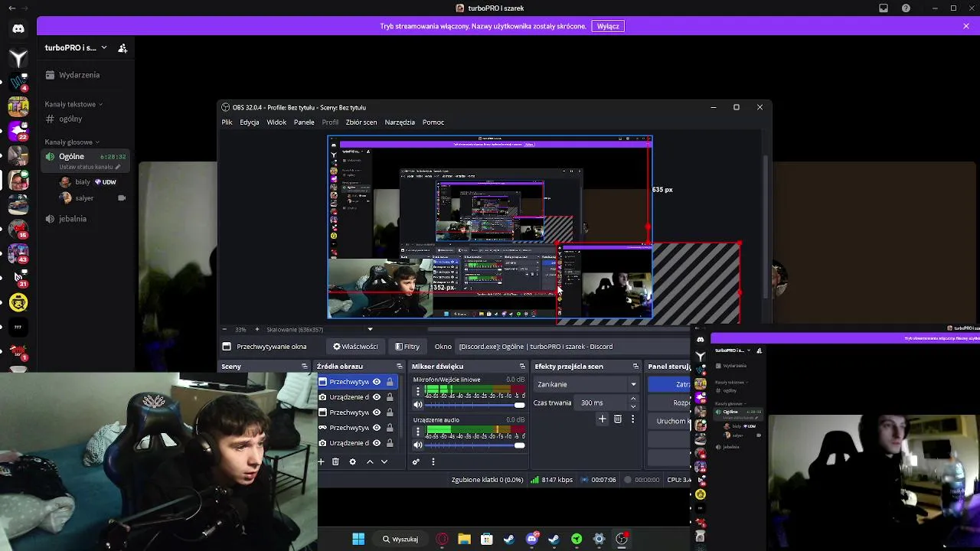Click the Właściwości button
Screen dimensions: 980x551
click(x=355, y=347)
